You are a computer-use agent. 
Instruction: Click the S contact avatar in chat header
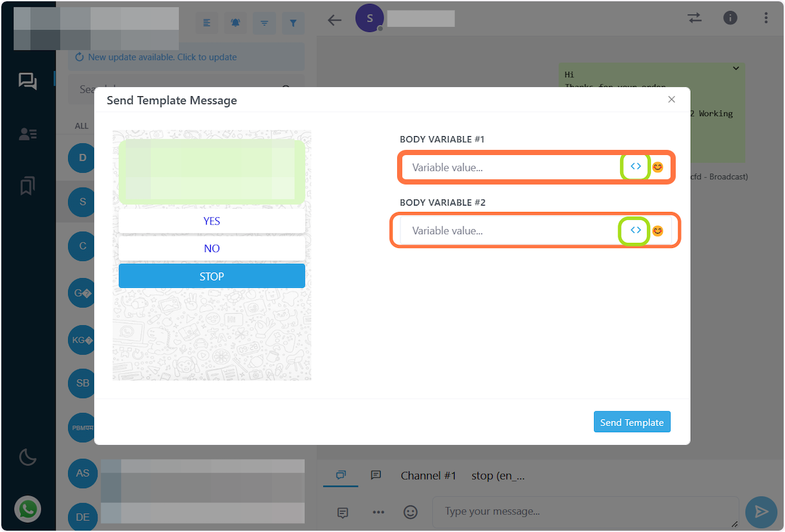[x=370, y=18]
